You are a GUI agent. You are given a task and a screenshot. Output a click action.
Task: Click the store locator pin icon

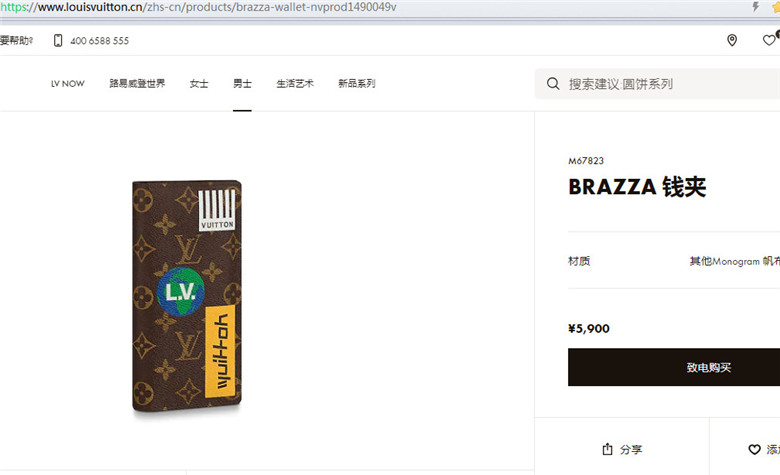(x=732, y=40)
